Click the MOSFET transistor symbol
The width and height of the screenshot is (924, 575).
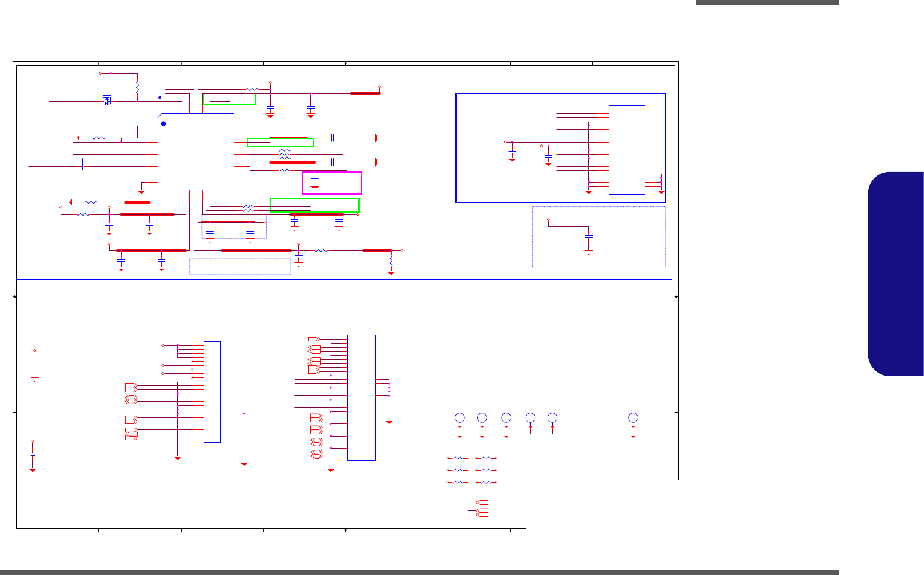[107, 100]
